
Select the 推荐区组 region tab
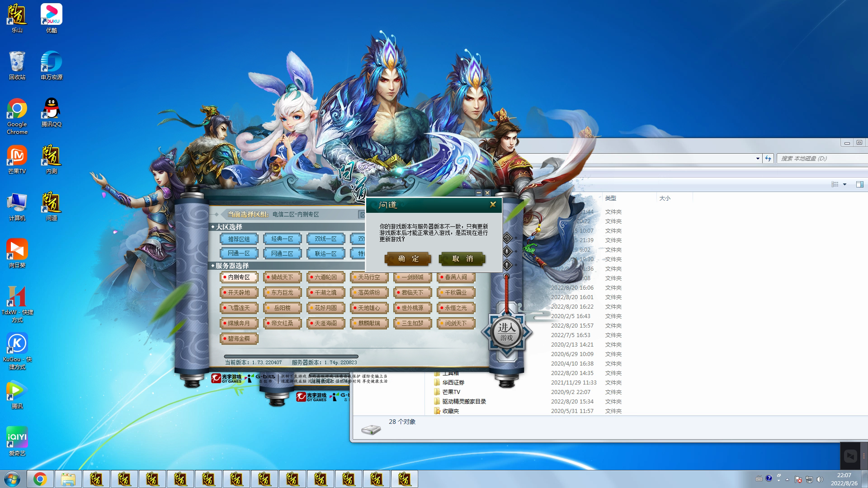[239, 239]
